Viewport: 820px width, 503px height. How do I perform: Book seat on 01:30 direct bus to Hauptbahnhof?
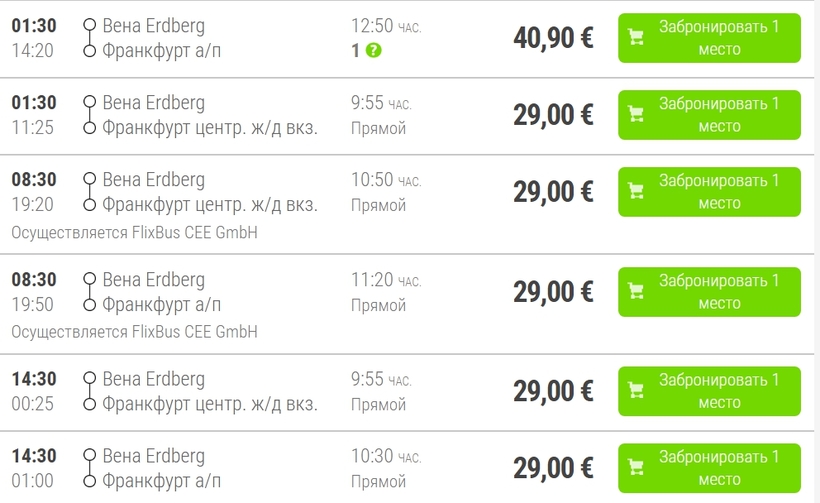tap(709, 115)
